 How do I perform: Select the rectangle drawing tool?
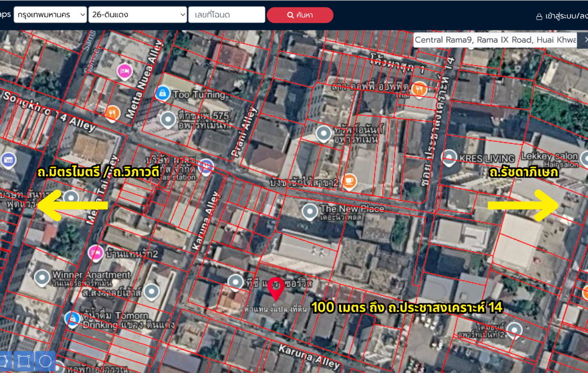coord(23,361)
